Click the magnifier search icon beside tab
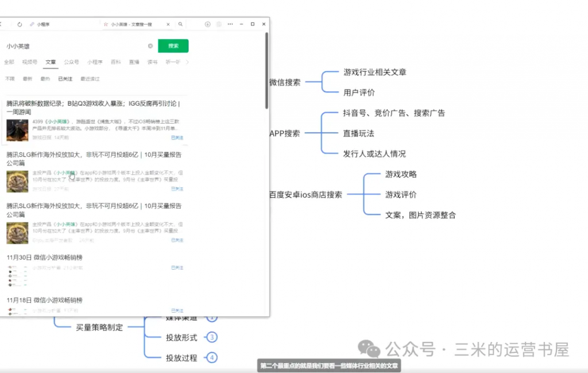The width and height of the screenshot is (588, 373). pos(180,24)
